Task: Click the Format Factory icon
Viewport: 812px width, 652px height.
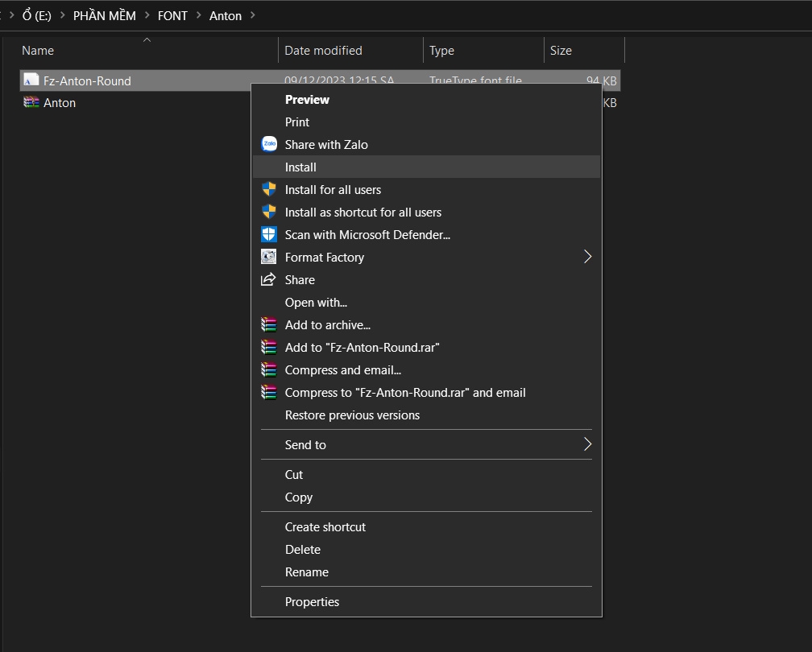Action: pos(268,257)
